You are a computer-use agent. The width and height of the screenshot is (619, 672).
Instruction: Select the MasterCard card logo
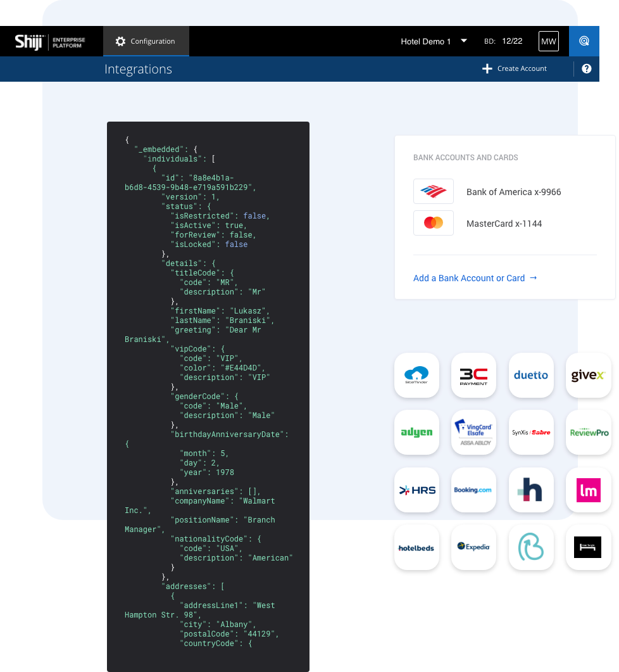[434, 223]
